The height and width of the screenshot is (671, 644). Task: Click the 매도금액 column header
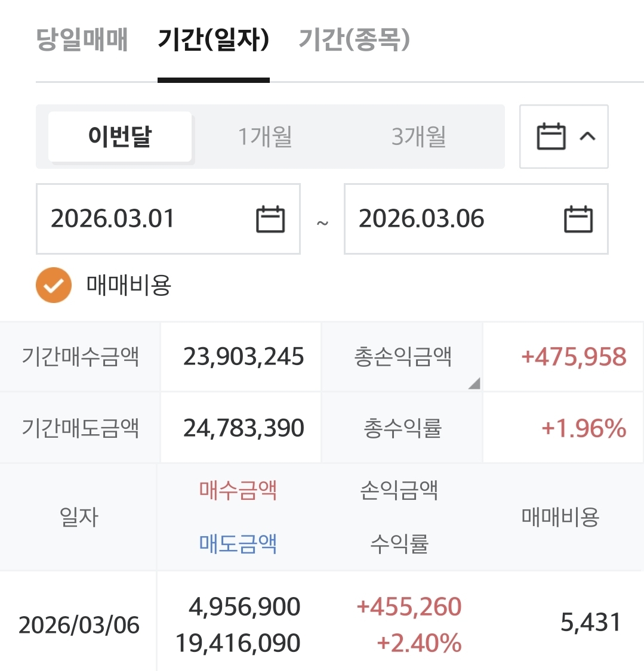(238, 543)
